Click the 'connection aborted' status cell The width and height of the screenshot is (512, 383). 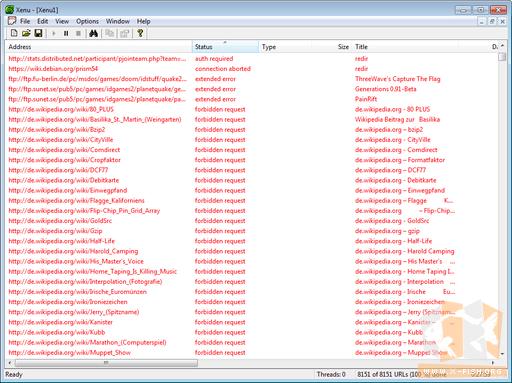click(x=223, y=69)
